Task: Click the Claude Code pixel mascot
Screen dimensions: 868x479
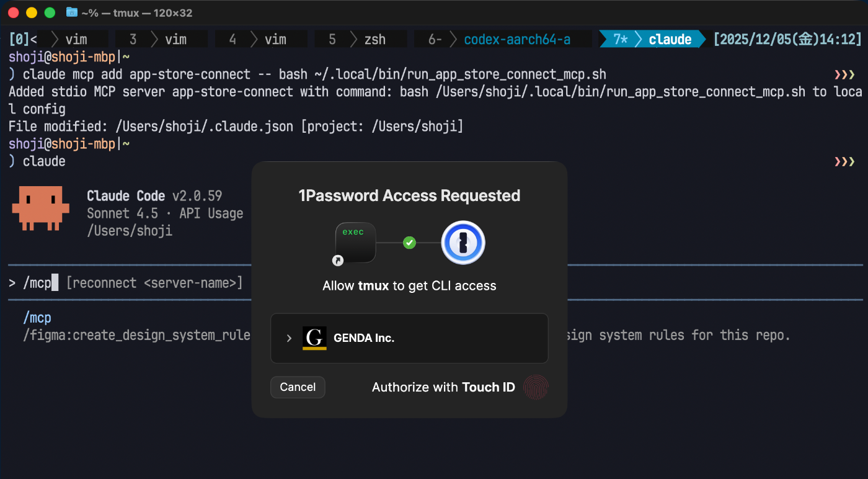Action: 40,209
